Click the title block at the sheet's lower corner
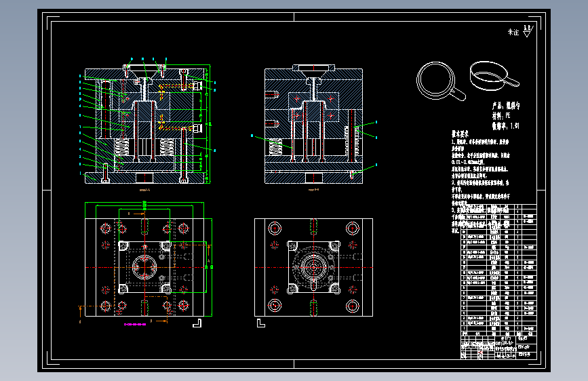Image resolution: width=588 pixels, height=381 pixels. point(498,348)
